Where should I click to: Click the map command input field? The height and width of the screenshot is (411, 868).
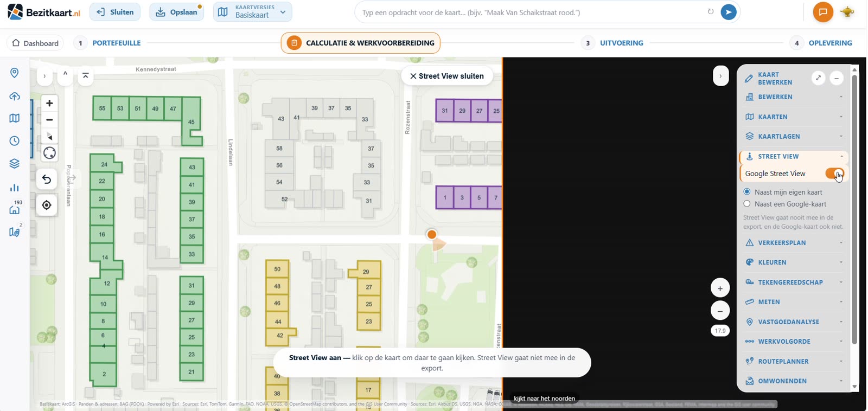tap(532, 12)
